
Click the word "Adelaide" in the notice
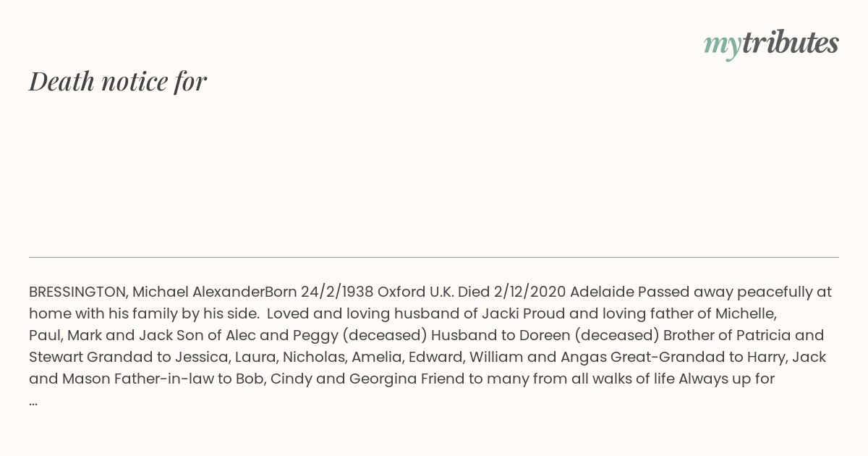click(x=602, y=292)
